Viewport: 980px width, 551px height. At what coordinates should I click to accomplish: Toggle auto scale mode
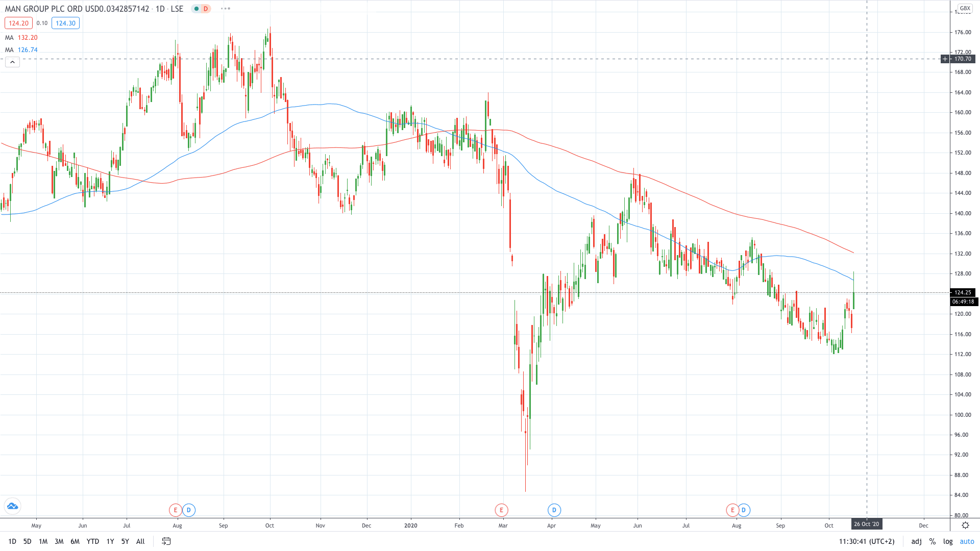967,541
